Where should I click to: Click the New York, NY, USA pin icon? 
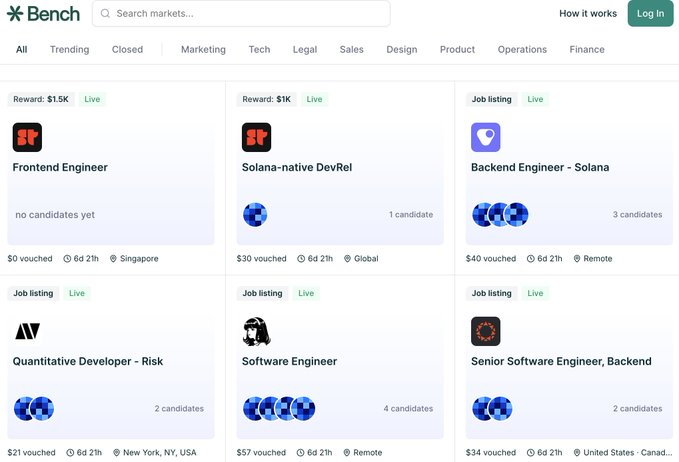click(x=116, y=452)
